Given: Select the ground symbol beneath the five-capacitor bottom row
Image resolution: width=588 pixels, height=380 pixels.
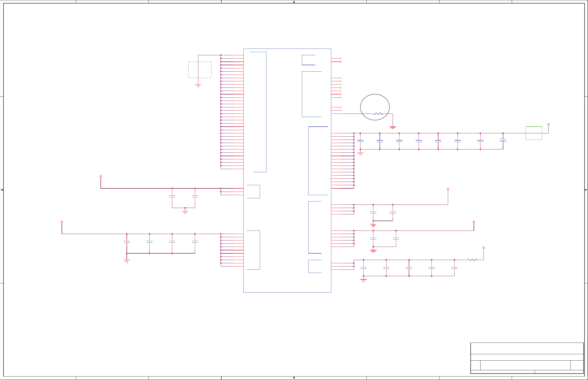Looking at the screenshot, I should pyautogui.click(x=363, y=280).
